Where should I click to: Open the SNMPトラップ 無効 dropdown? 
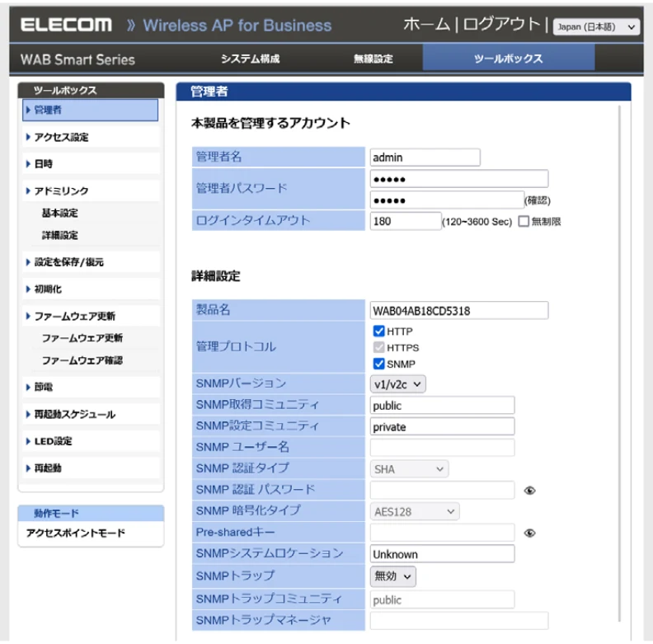[x=392, y=576]
